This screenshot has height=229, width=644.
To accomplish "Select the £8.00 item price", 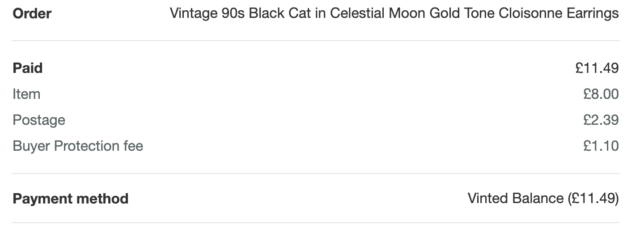I will tap(601, 94).
